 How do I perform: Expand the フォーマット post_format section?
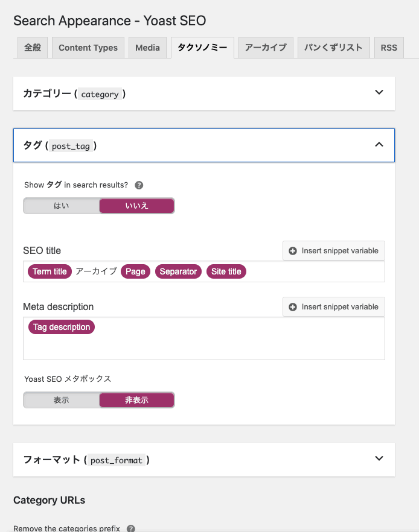(379, 458)
